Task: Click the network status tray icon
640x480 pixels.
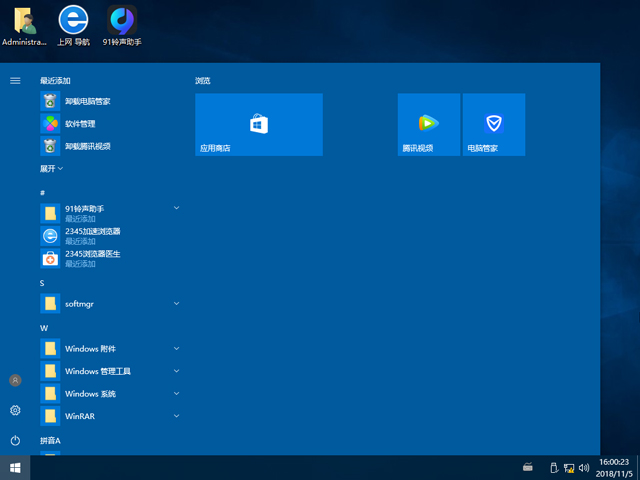Action: (x=569, y=467)
